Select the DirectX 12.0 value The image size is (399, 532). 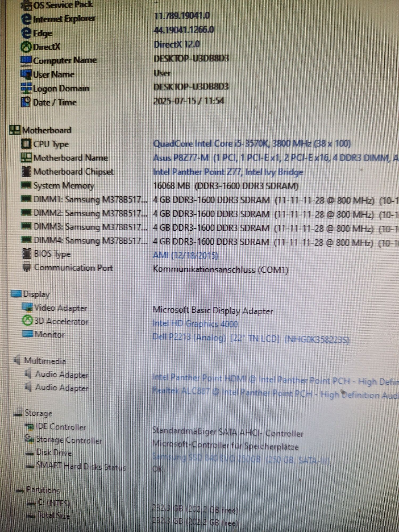177,44
